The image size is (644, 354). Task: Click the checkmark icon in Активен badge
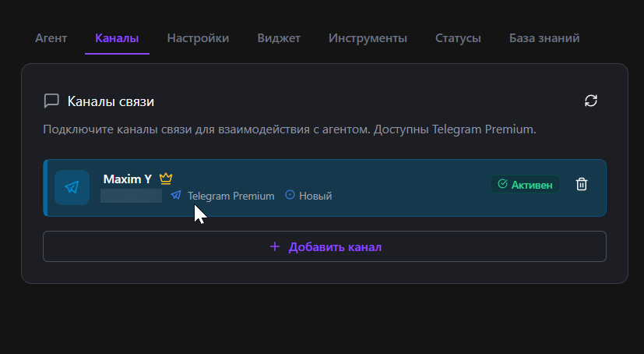(502, 184)
